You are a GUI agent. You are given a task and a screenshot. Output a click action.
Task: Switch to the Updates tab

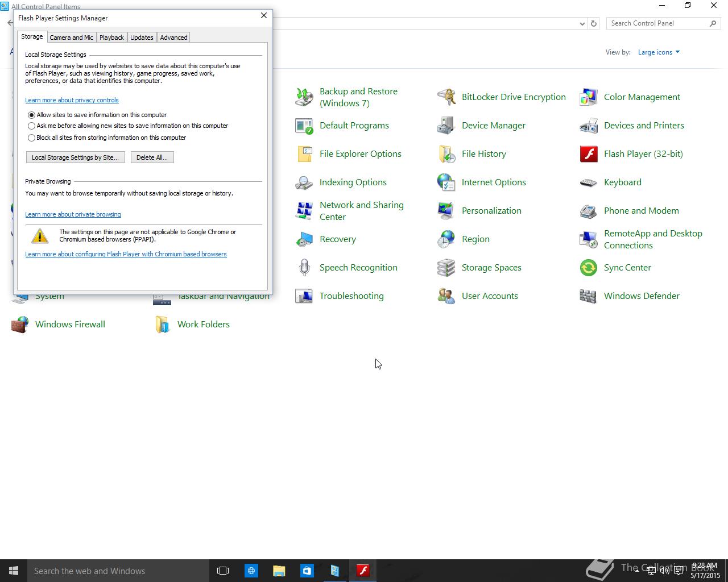[142, 38]
